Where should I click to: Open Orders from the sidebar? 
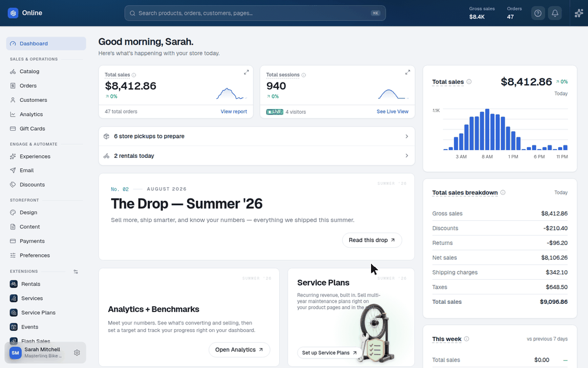pos(46,85)
